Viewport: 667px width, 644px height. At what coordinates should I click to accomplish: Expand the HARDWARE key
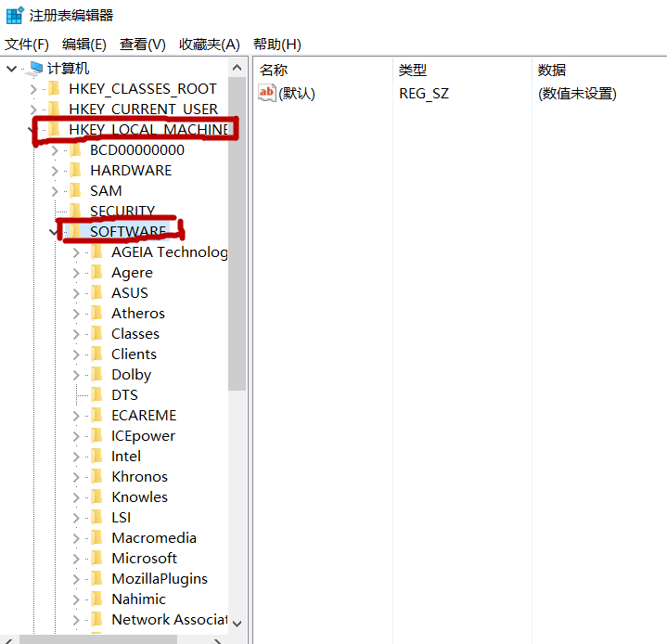pyautogui.click(x=55, y=171)
